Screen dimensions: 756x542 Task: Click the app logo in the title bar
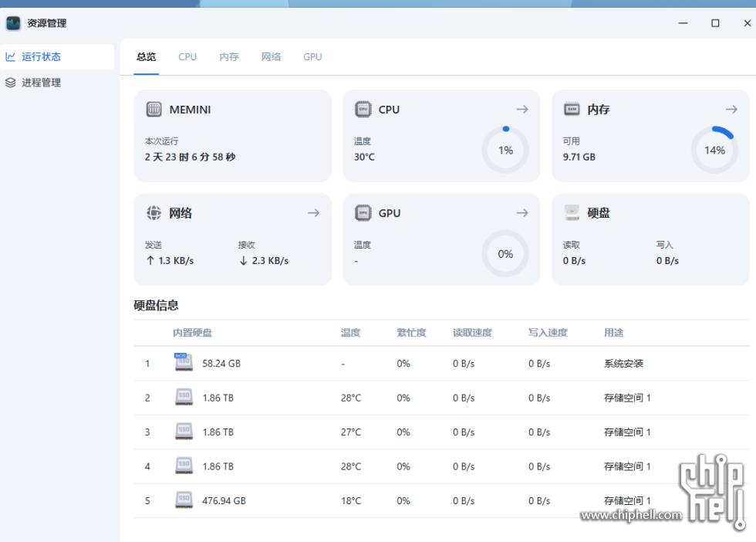12,22
